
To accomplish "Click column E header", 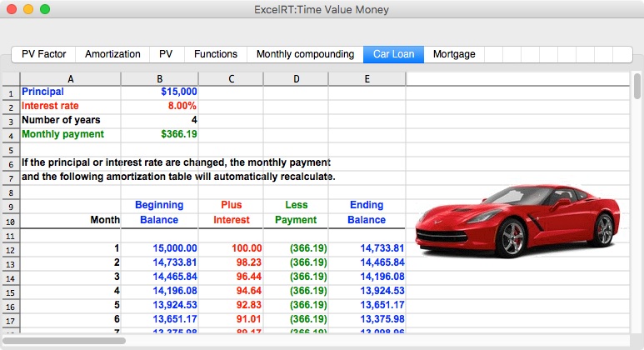I will (367, 78).
